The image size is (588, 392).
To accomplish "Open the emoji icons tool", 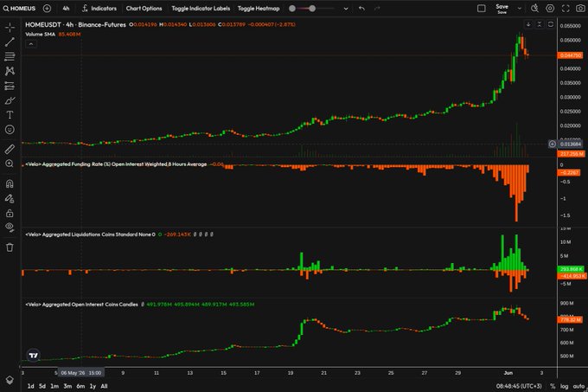I will 10,130.
